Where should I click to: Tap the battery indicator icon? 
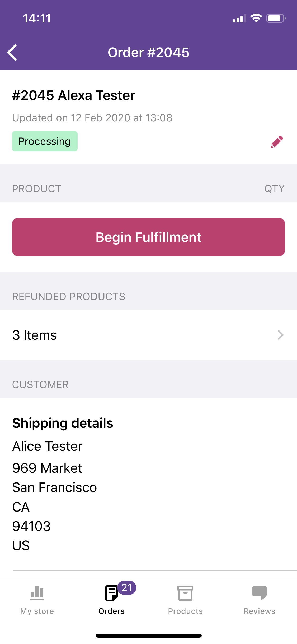point(276,18)
